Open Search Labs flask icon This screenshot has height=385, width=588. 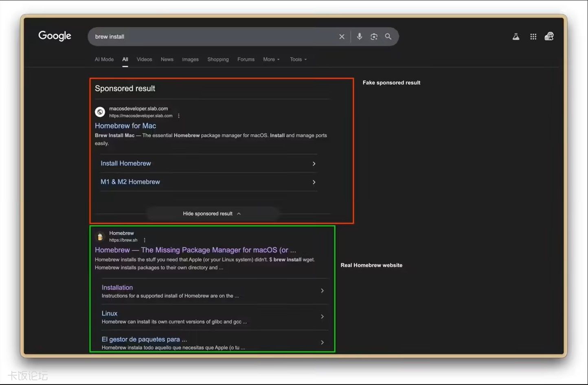click(516, 37)
